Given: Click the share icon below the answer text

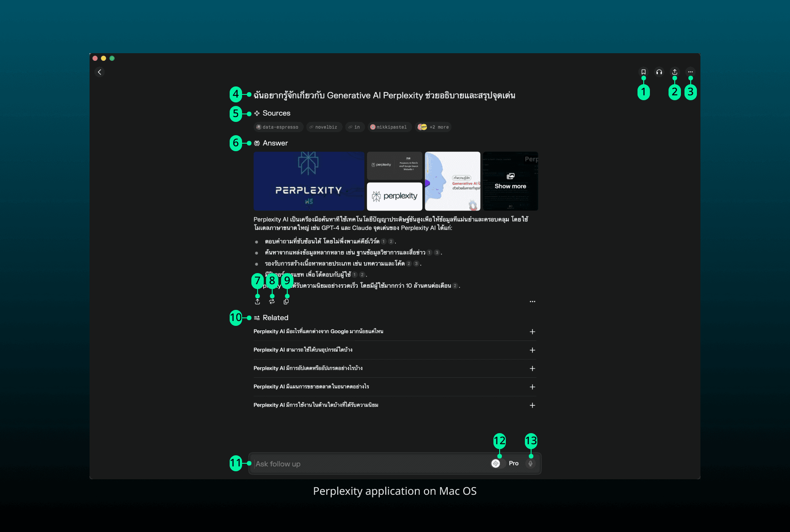Looking at the screenshot, I should click(258, 301).
